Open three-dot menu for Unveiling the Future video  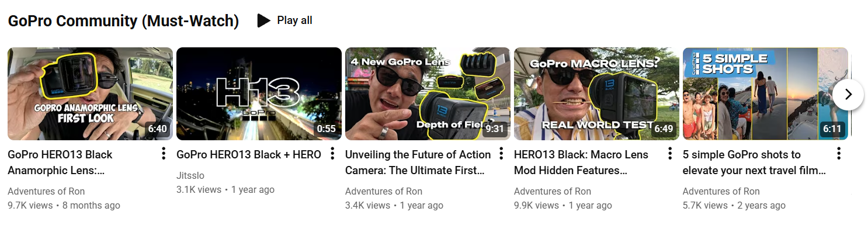click(501, 154)
